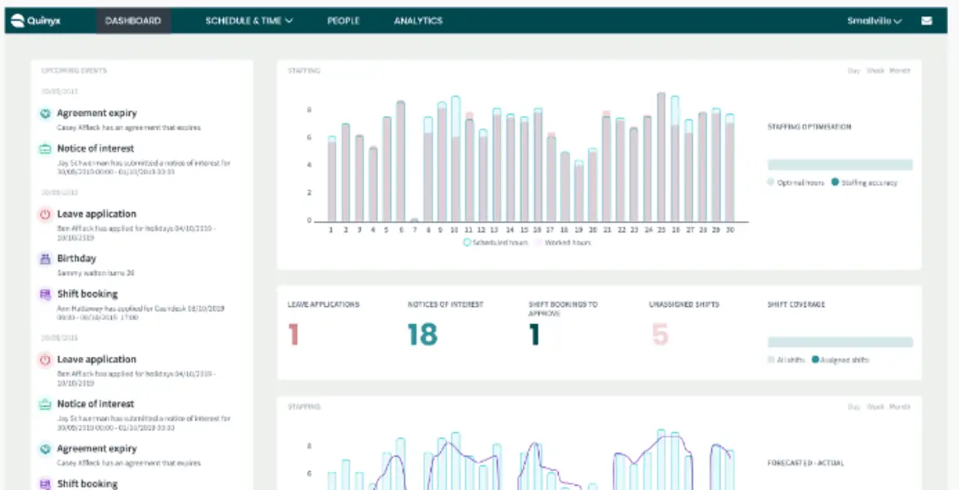Screen dimensions: 980x490
Task: Open the Unassigned Shifts count of 5
Action: (660, 335)
